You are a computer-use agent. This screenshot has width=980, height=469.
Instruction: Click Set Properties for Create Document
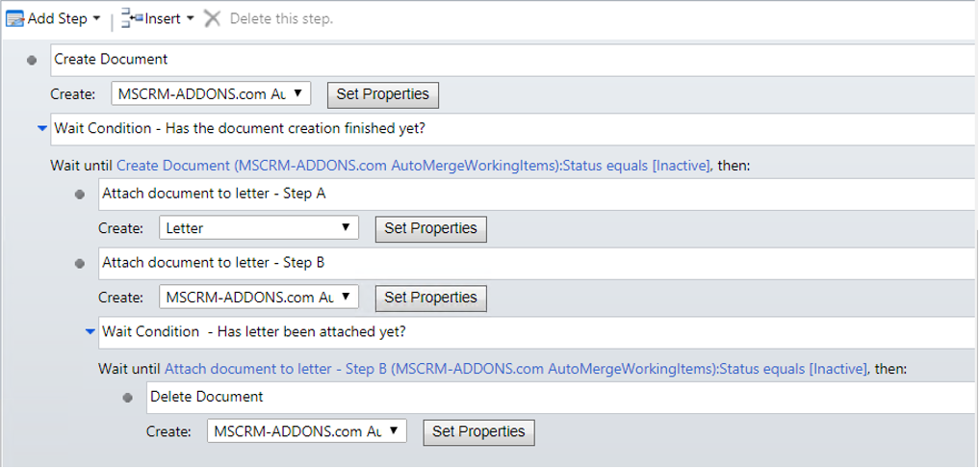(x=383, y=94)
